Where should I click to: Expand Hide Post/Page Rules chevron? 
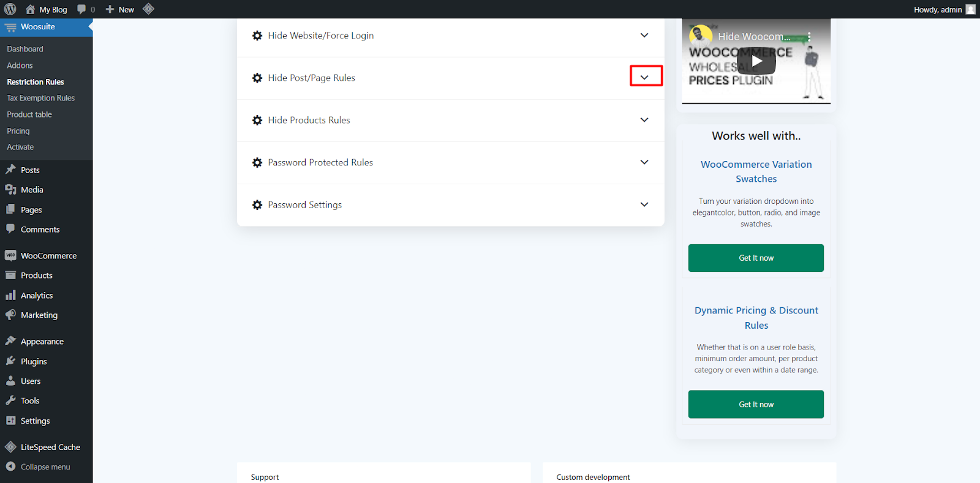(644, 78)
